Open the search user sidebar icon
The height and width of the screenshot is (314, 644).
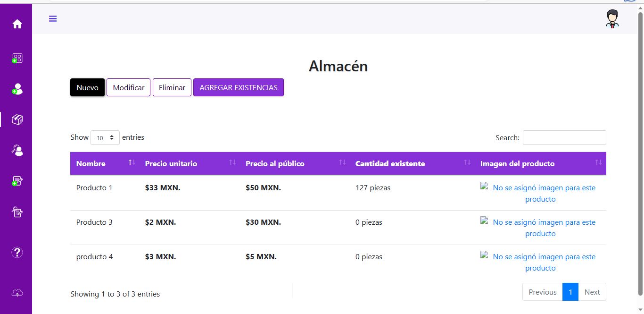[x=17, y=151]
